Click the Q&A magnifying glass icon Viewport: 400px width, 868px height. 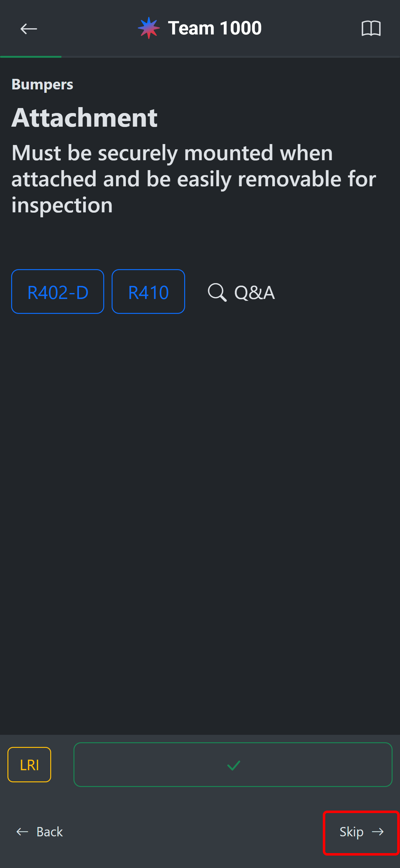click(217, 292)
